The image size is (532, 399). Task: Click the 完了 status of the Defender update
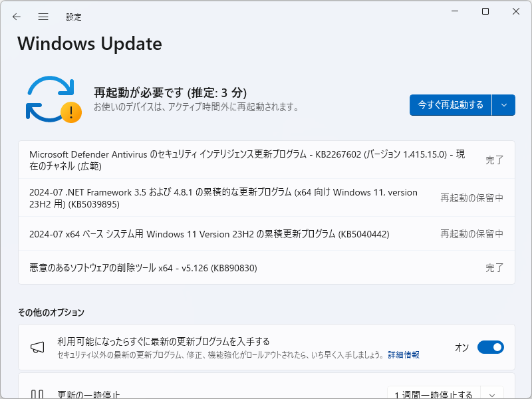[494, 160]
